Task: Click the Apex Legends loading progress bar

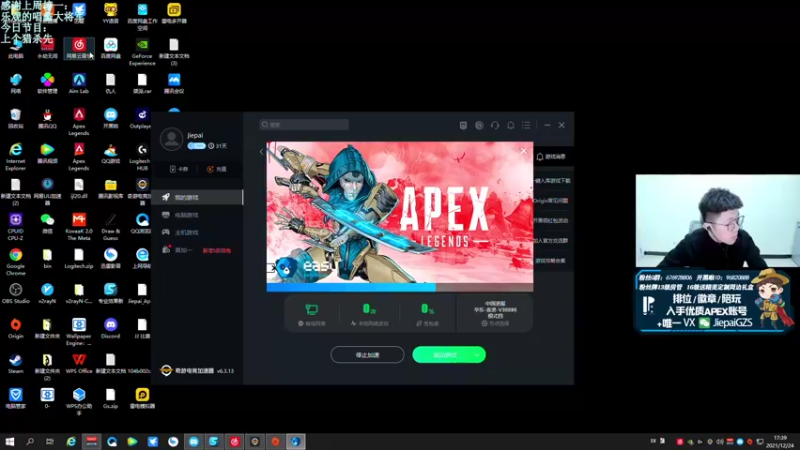Action: [400, 287]
